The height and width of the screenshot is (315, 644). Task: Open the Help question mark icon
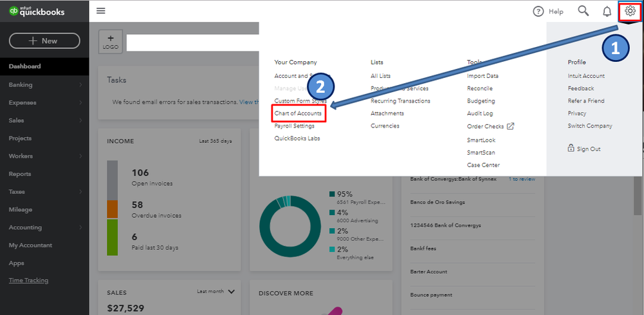[538, 12]
